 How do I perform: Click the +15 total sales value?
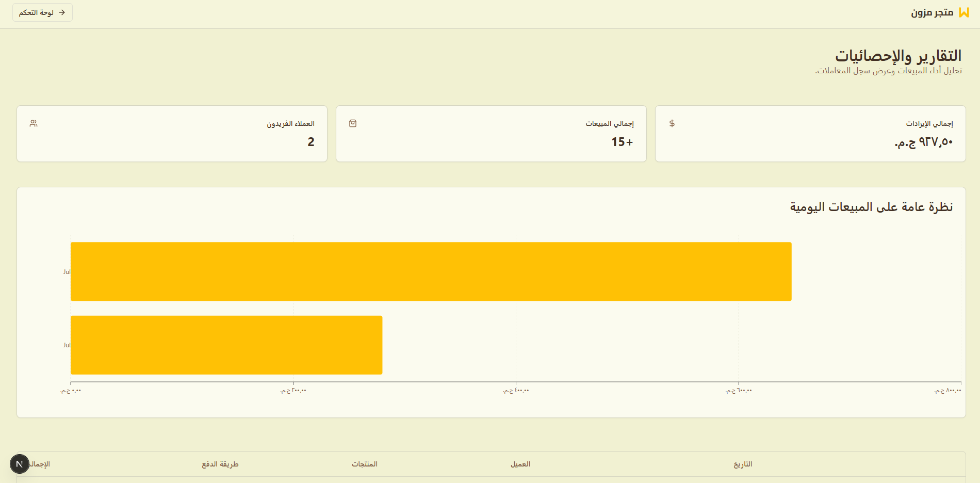coord(622,142)
